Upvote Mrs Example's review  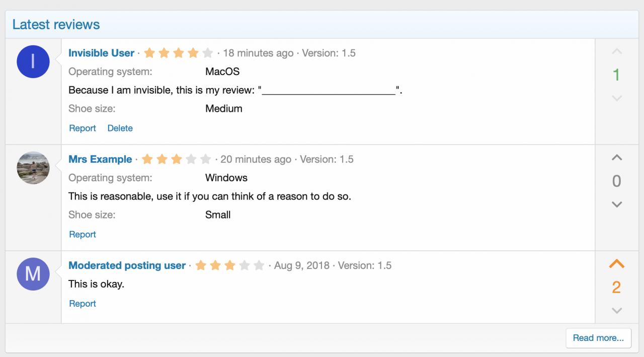pyautogui.click(x=616, y=158)
